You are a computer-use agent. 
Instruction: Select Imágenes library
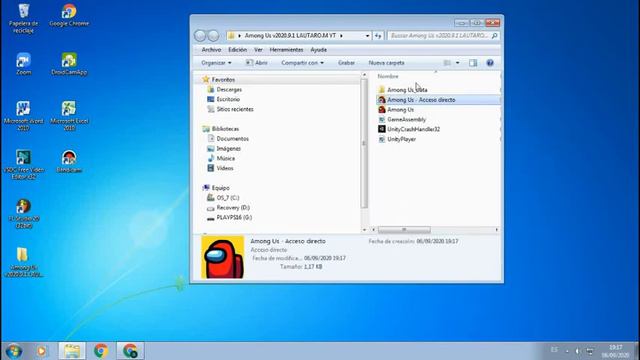tap(224, 149)
